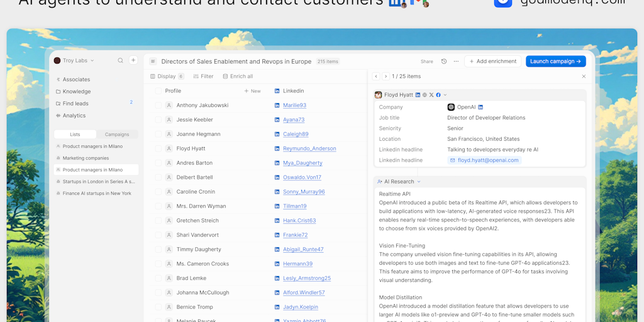Open Floyd Hyatt's LinkedIn icon in panel header
This screenshot has width=644, height=322.
point(418,95)
